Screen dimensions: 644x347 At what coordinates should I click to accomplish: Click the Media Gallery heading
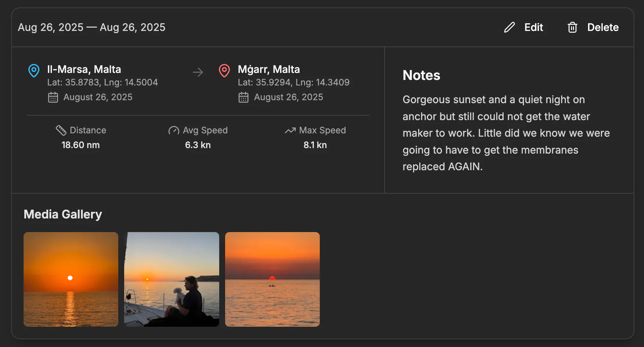pyautogui.click(x=63, y=214)
